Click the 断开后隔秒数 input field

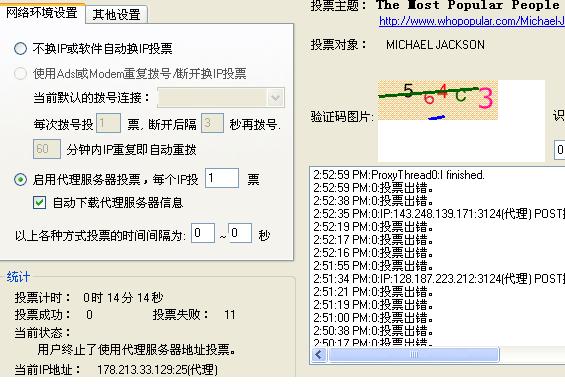click(212, 123)
